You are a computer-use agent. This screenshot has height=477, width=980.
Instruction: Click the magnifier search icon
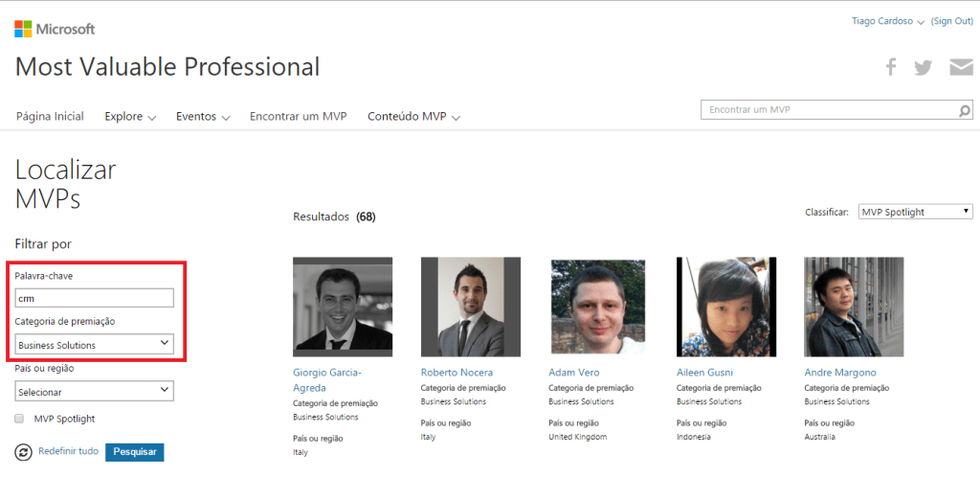tap(965, 111)
